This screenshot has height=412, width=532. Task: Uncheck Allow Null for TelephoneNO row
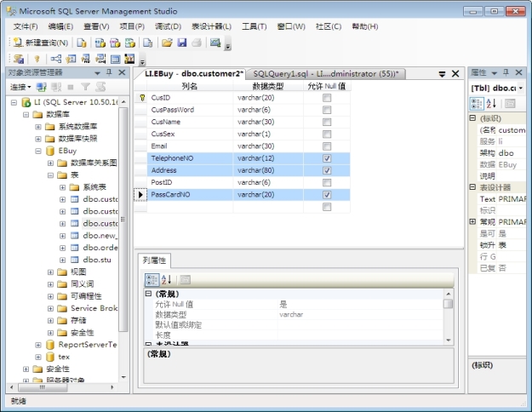coord(327,158)
